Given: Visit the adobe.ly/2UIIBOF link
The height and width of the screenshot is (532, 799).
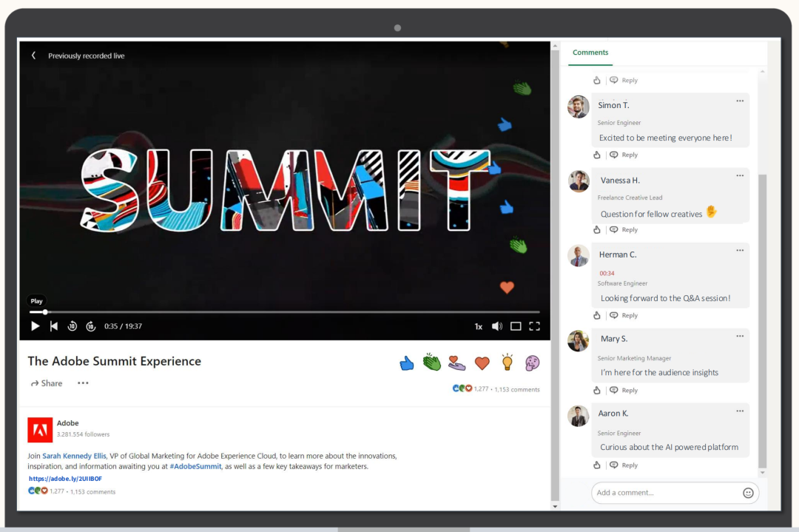Looking at the screenshot, I should [65, 479].
